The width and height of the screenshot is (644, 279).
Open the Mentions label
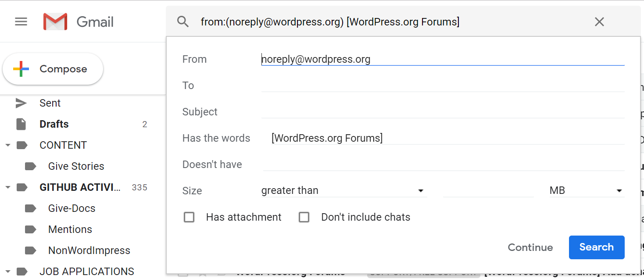tap(70, 229)
